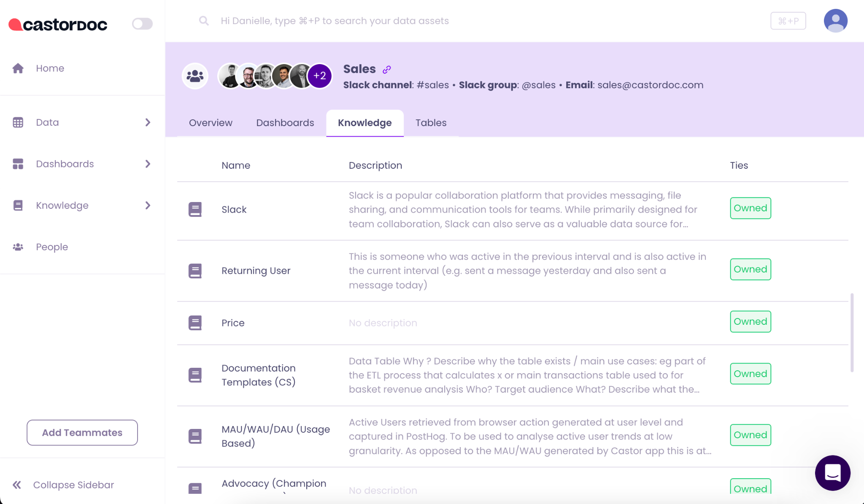This screenshot has height=504, width=864.
Task: Open the Tables tab
Action: point(431,123)
